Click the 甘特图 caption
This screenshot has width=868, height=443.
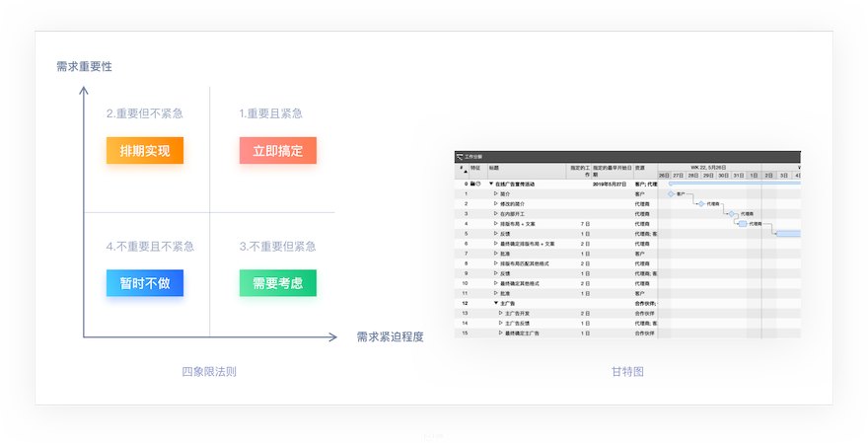[627, 372]
